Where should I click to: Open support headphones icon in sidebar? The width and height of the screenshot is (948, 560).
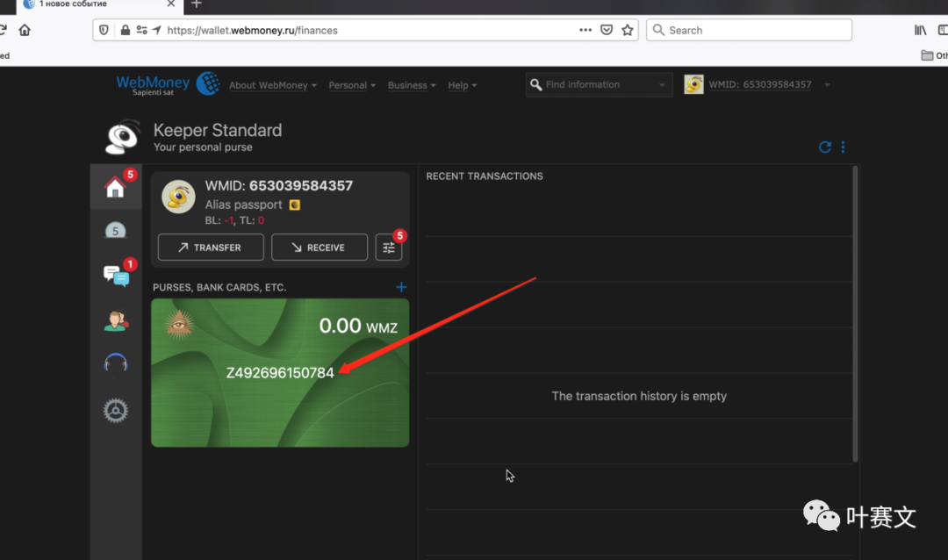116,363
